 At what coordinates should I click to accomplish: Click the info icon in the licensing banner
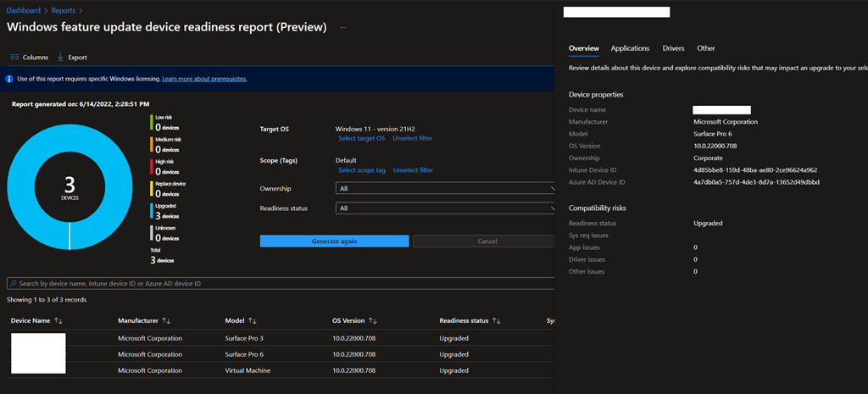tap(9, 79)
